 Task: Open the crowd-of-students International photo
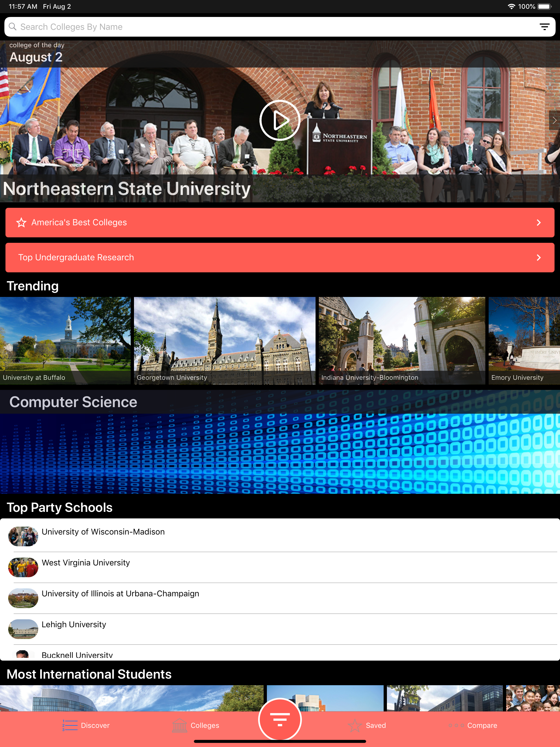coord(533,698)
